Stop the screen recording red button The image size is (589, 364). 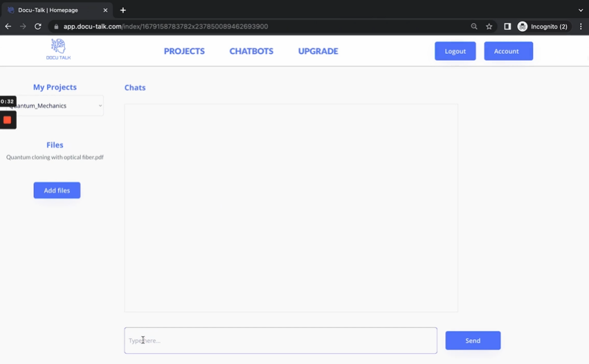[8, 120]
